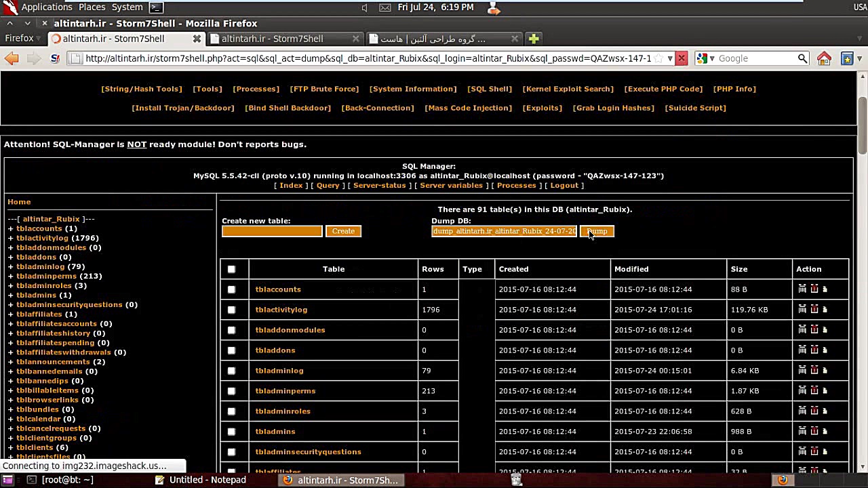Stop the page load with the red X
868x488 pixels.
pyautogui.click(x=682, y=58)
